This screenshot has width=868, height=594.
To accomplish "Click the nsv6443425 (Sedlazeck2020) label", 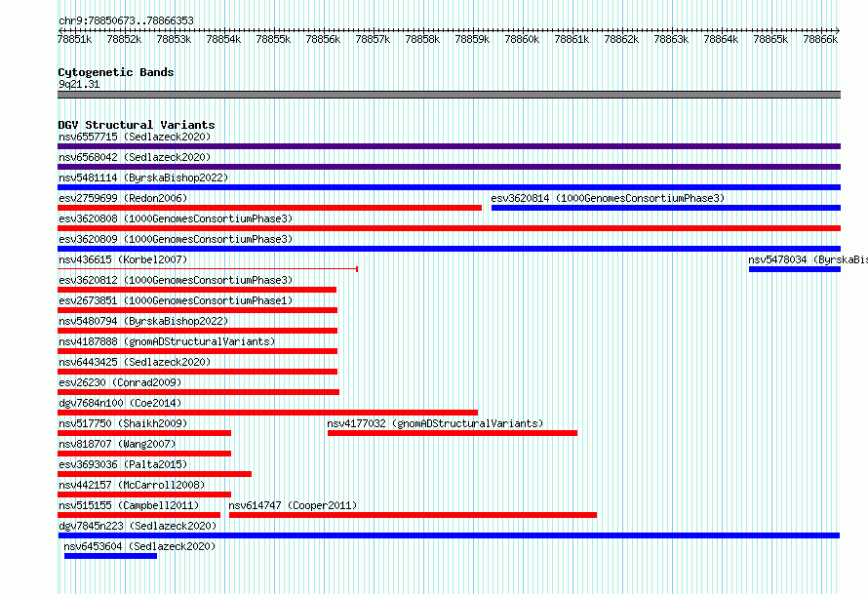I will point(135,362).
